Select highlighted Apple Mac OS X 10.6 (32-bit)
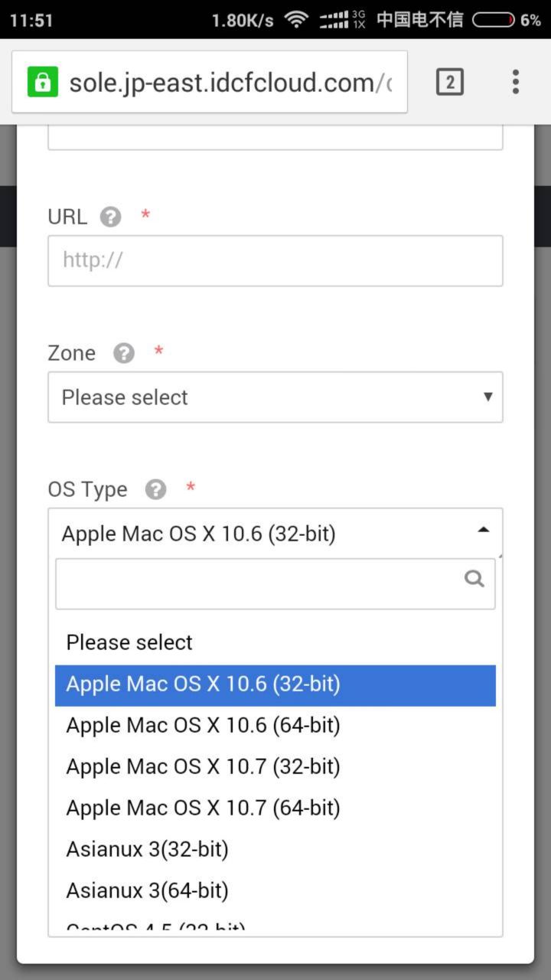This screenshot has width=551, height=980. pyautogui.click(x=203, y=684)
